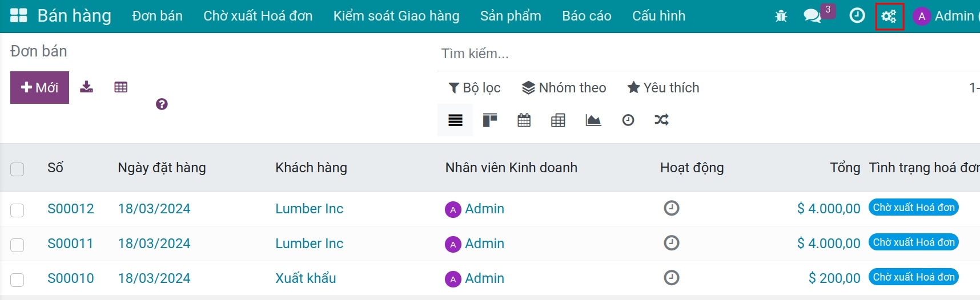Open order number S00011
Screen dimensions: 980x300
click(x=70, y=244)
